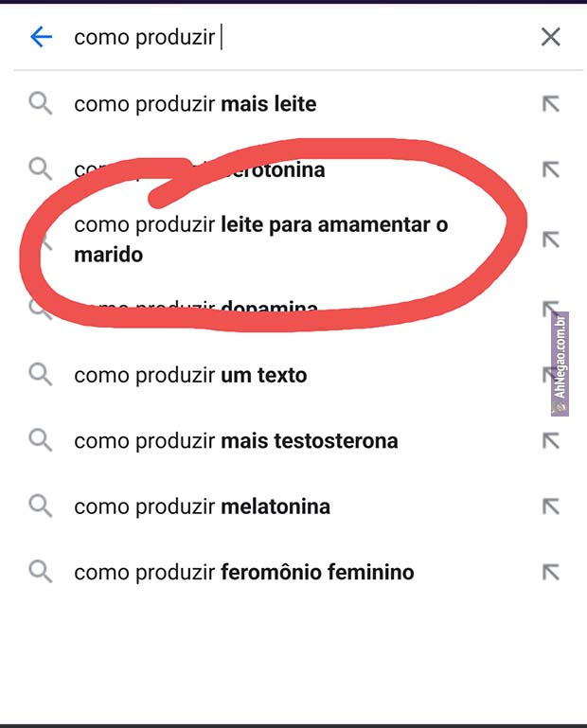Open 'leite para amamentar o marido' suggestion
587x728 pixels.
click(x=260, y=240)
